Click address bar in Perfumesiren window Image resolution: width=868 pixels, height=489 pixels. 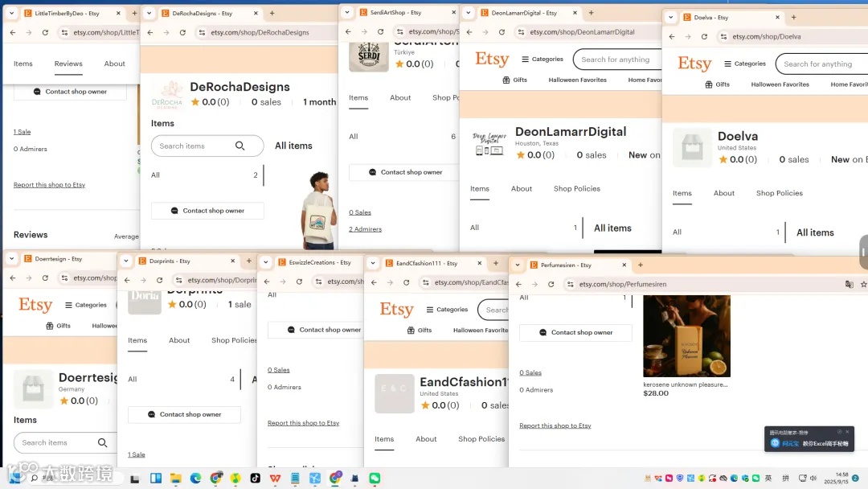[x=703, y=284]
